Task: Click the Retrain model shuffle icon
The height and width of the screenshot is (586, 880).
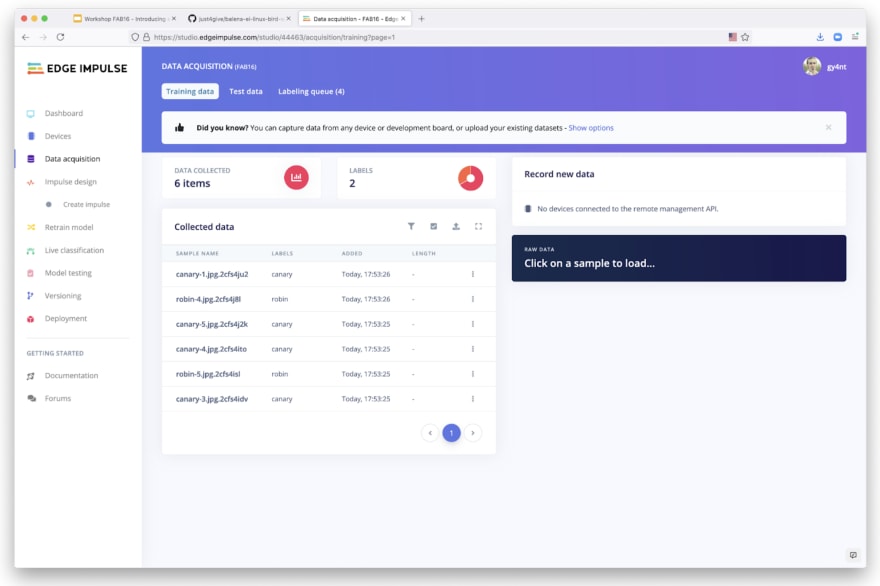Action: point(31,227)
